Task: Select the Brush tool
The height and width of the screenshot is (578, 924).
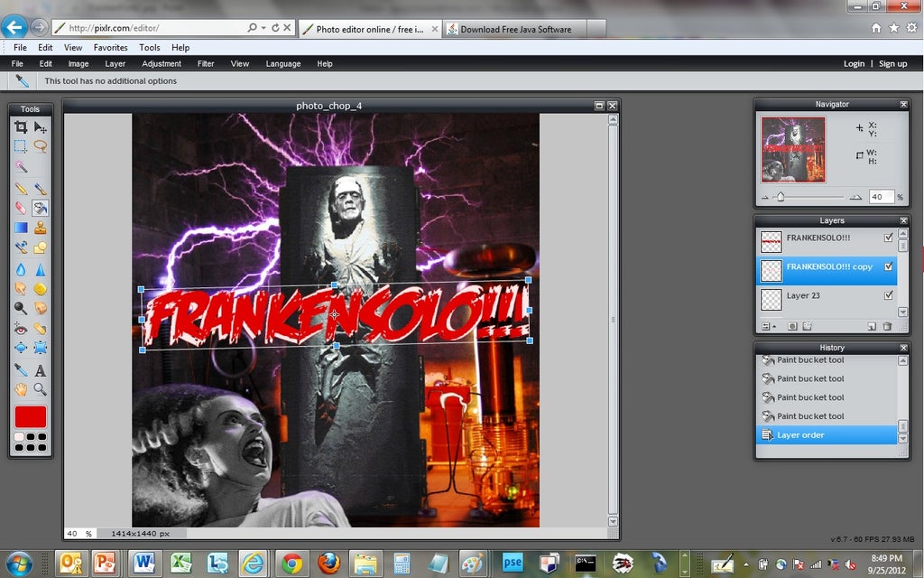Action: click(x=40, y=189)
